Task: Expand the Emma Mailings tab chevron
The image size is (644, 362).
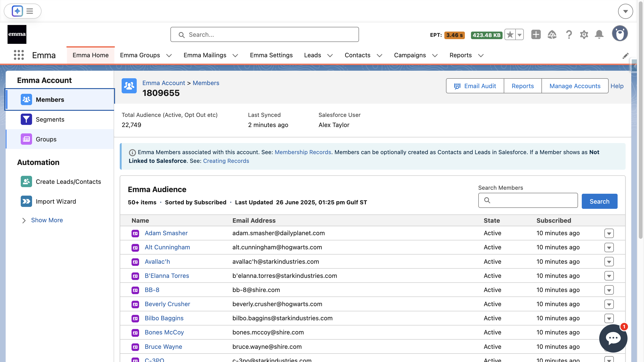Action: tap(235, 55)
